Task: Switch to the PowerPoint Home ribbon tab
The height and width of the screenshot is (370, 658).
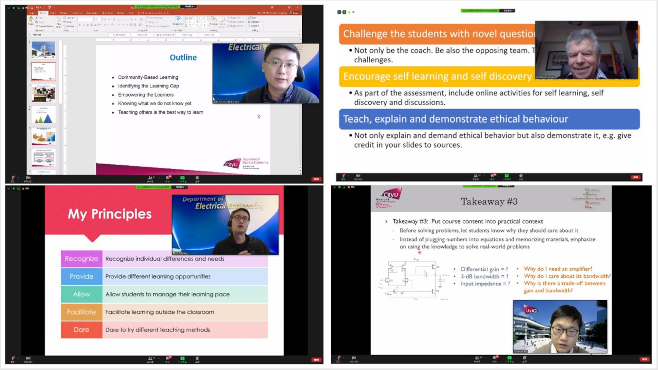Action: pos(43,13)
